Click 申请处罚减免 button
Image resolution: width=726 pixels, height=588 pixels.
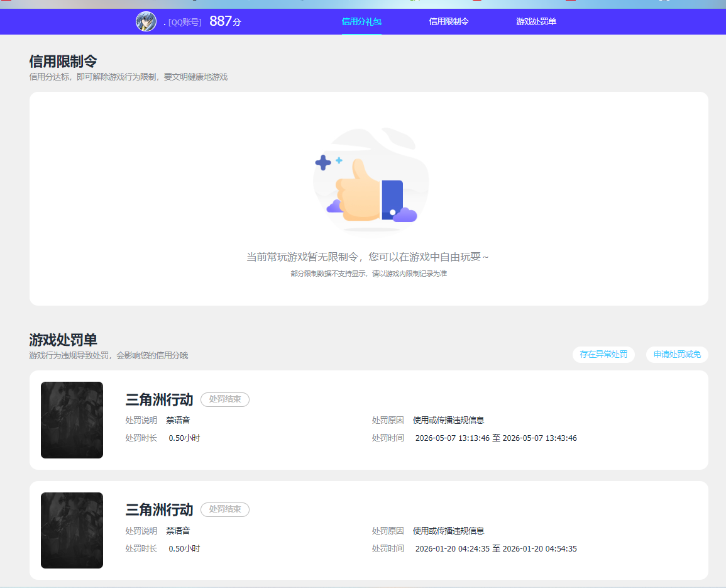click(x=677, y=355)
